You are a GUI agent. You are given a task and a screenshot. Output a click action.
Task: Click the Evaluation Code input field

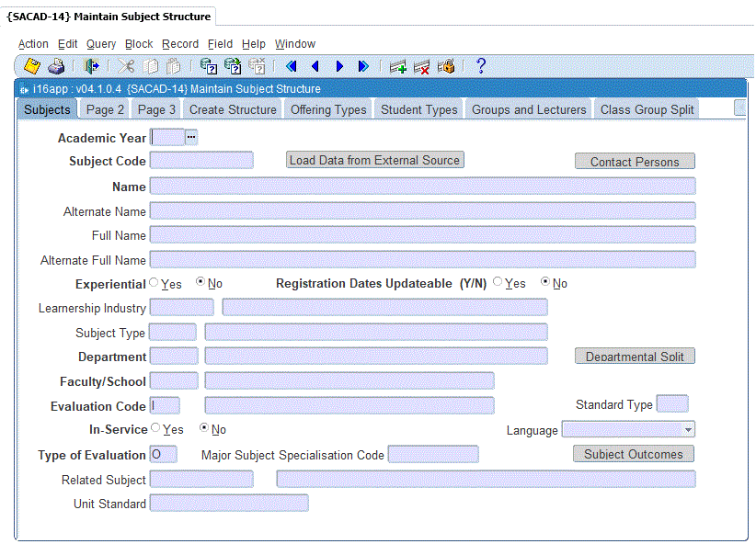pos(165,406)
